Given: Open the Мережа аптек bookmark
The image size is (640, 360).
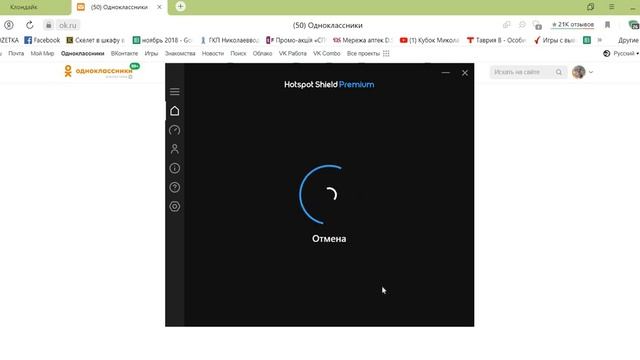Looking at the screenshot, I should [362, 40].
